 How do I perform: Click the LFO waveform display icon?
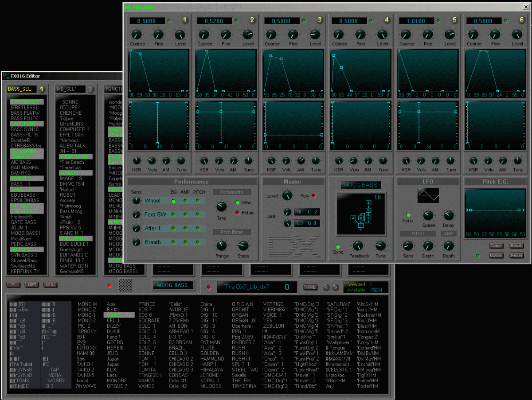pos(428,195)
